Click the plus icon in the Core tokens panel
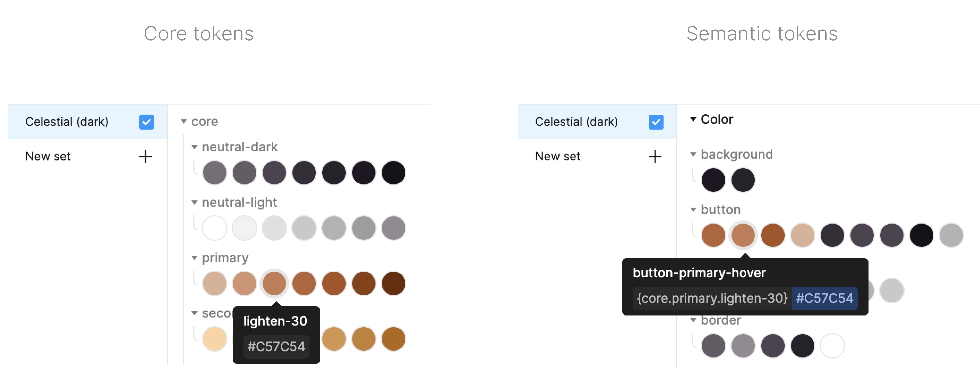980x392 pixels. (x=146, y=156)
